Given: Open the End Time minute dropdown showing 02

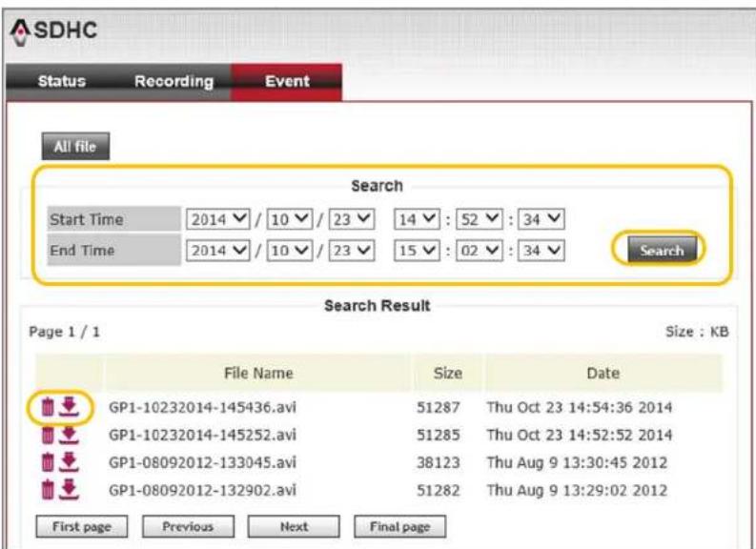Looking at the screenshot, I should (x=479, y=251).
